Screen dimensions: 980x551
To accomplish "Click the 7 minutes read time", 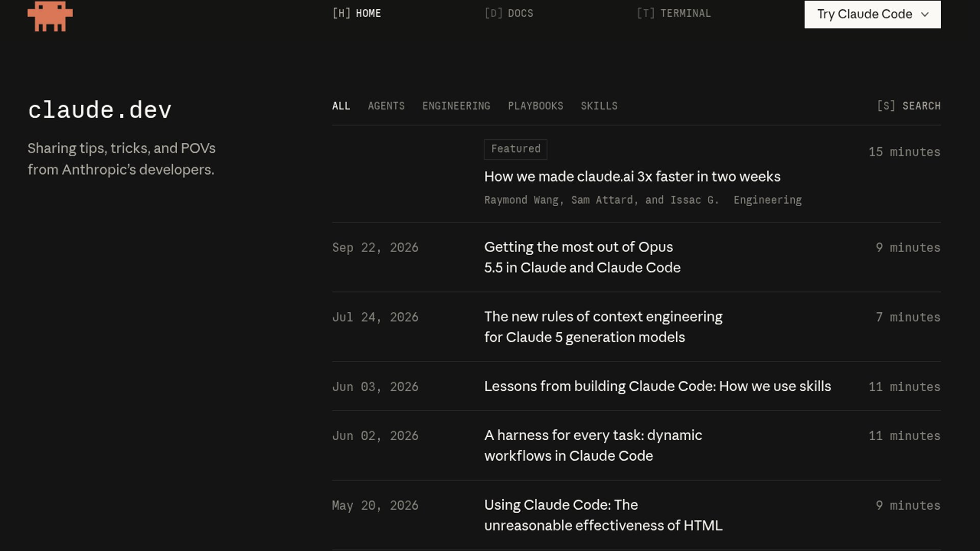I will coord(908,317).
